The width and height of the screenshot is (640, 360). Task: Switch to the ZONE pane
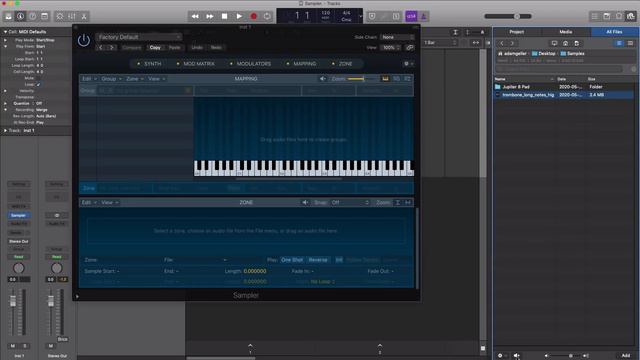(x=342, y=64)
